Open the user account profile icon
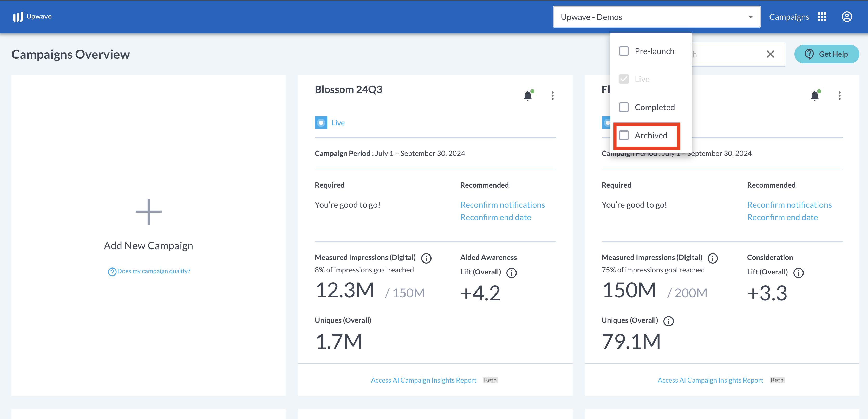 pos(846,17)
